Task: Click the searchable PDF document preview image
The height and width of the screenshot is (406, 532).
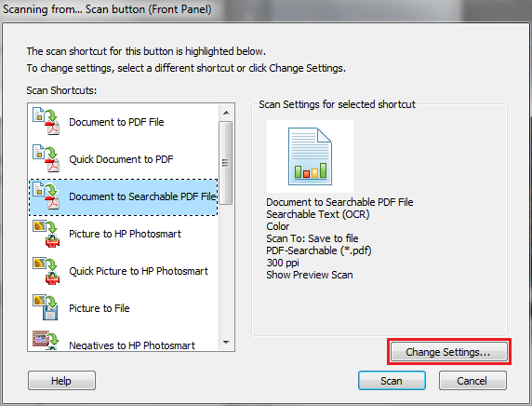Action: 310,156
